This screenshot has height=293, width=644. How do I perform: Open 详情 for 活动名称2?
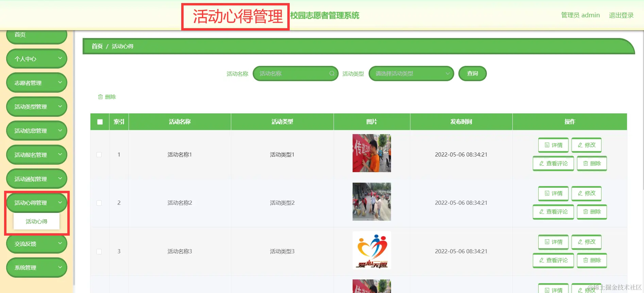[553, 194]
